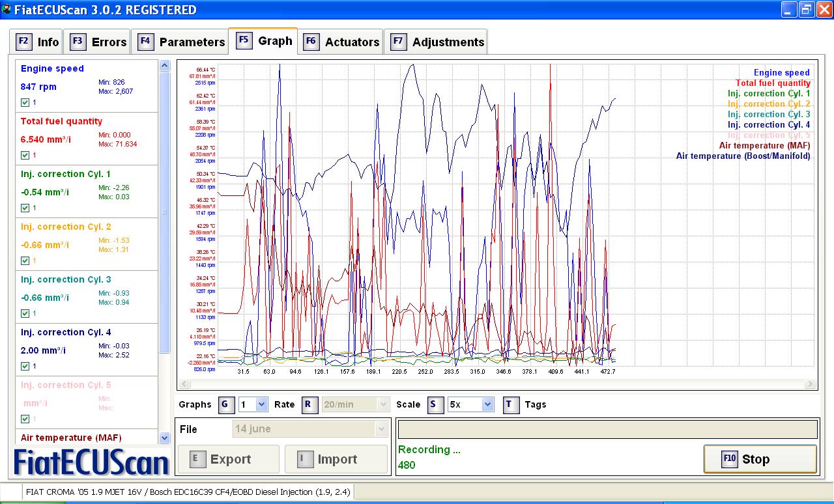Click the 480 sample counter

click(x=407, y=465)
